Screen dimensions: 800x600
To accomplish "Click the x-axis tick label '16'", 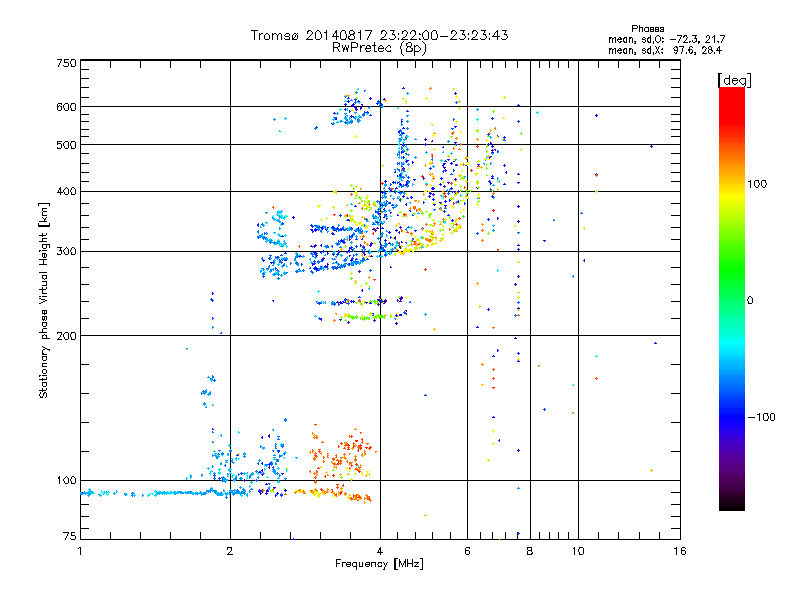I will click(680, 551).
